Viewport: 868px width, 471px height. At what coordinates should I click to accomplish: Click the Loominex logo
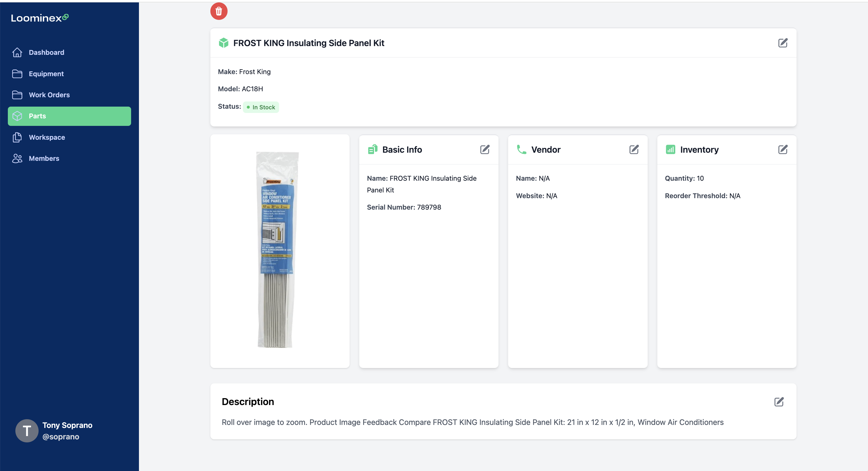[40, 17]
